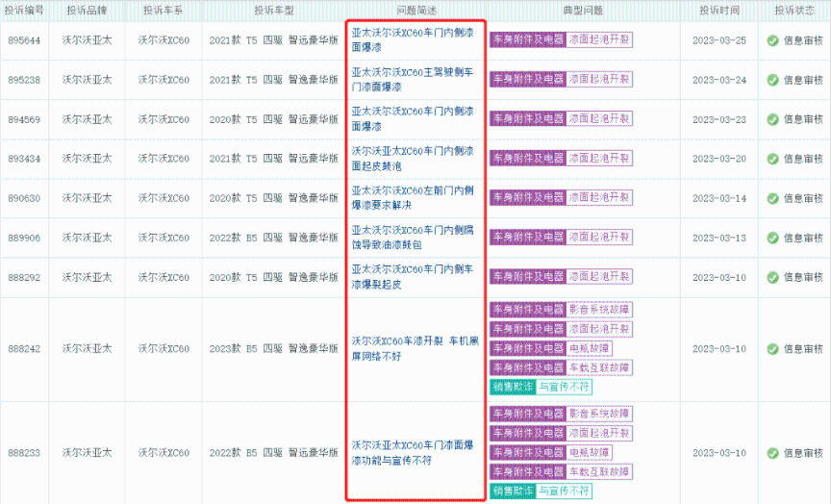This screenshot has width=831, height=504.
Task: Click the green status icon for complaint 888292
Action: [772, 277]
